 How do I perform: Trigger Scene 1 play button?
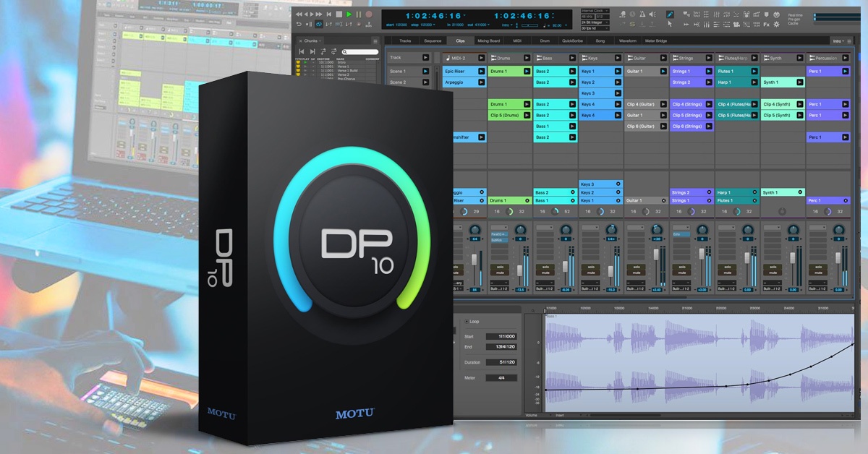(x=425, y=72)
